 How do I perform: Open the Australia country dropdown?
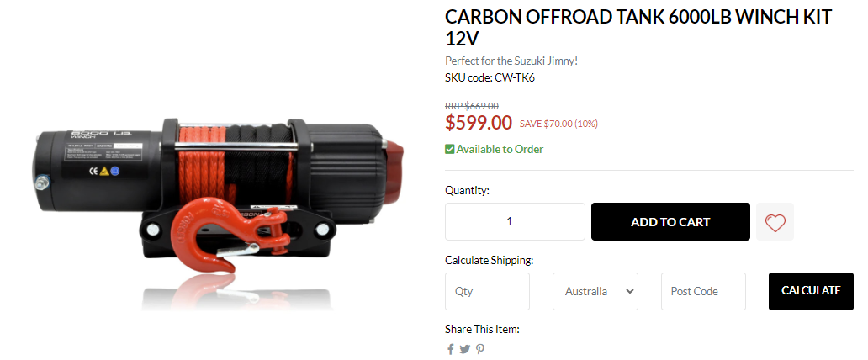(x=595, y=291)
